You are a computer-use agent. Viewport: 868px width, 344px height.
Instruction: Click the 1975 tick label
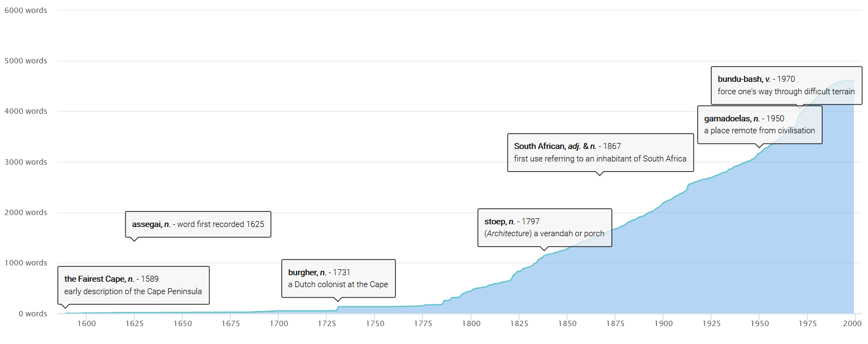coord(807,323)
